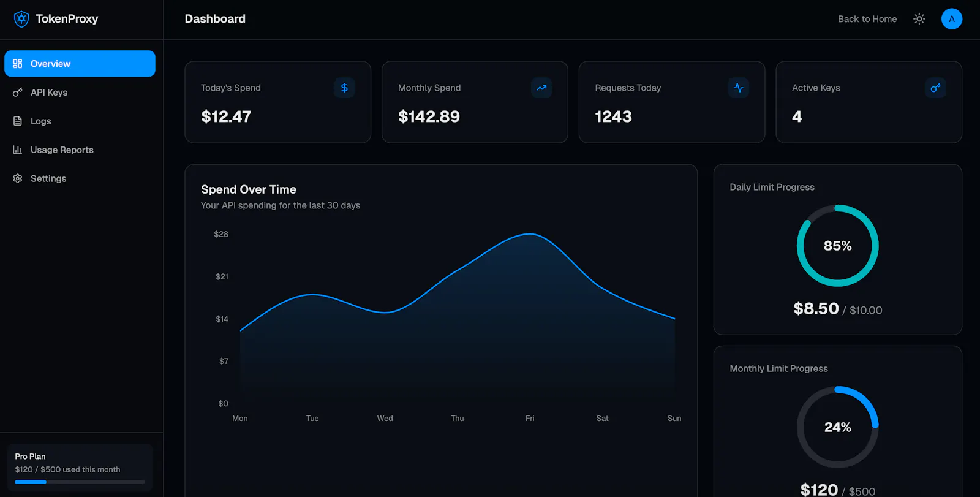The height and width of the screenshot is (497, 980).
Task: Click the activity pulse icon on Requests Today
Action: 739,88
